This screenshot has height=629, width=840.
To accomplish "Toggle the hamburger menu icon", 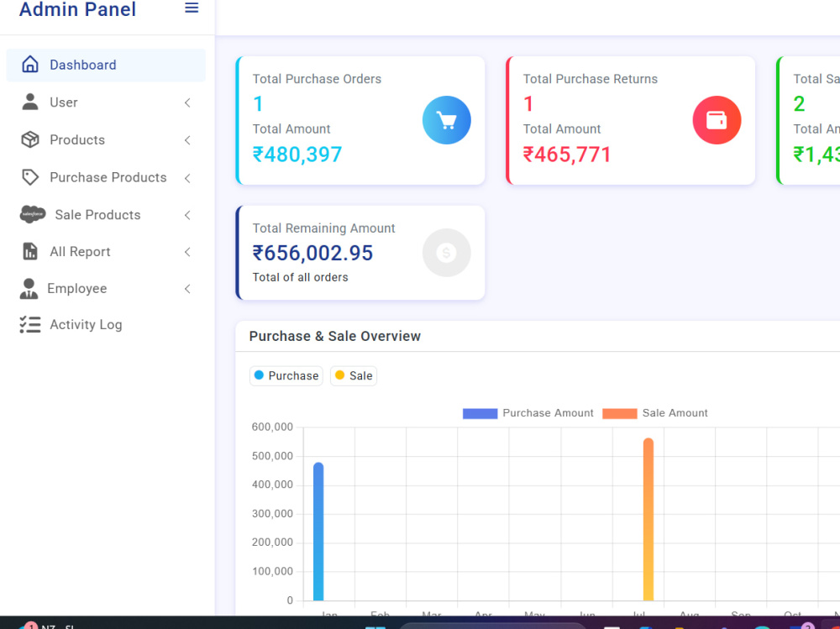I will [192, 8].
